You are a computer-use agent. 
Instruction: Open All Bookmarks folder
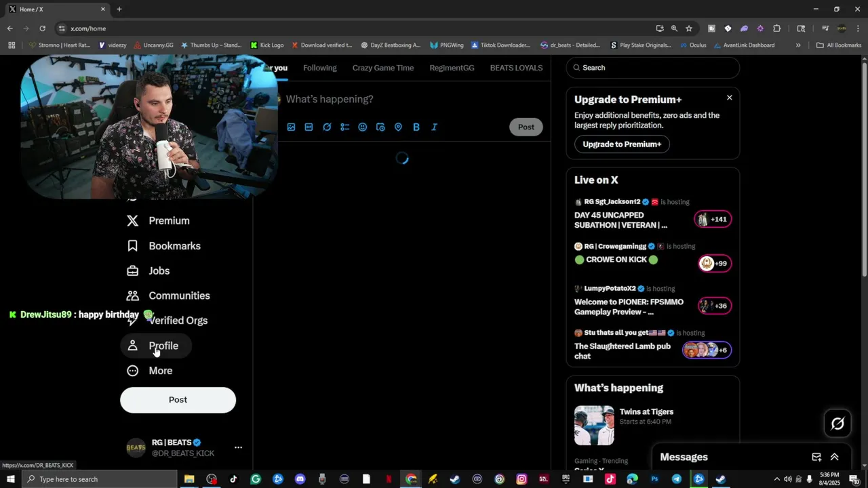[839, 45]
